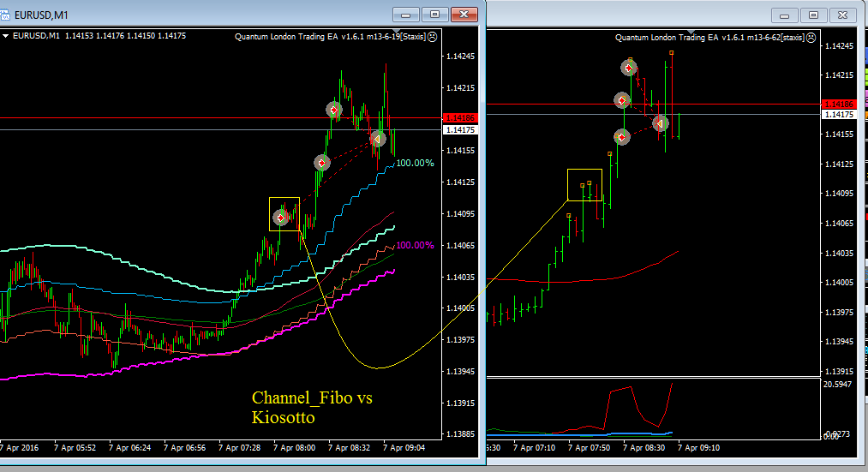Image resolution: width=868 pixels, height=472 pixels.
Task: Select the EA label ending m13-6-62[staxis]
Action: tap(709, 38)
